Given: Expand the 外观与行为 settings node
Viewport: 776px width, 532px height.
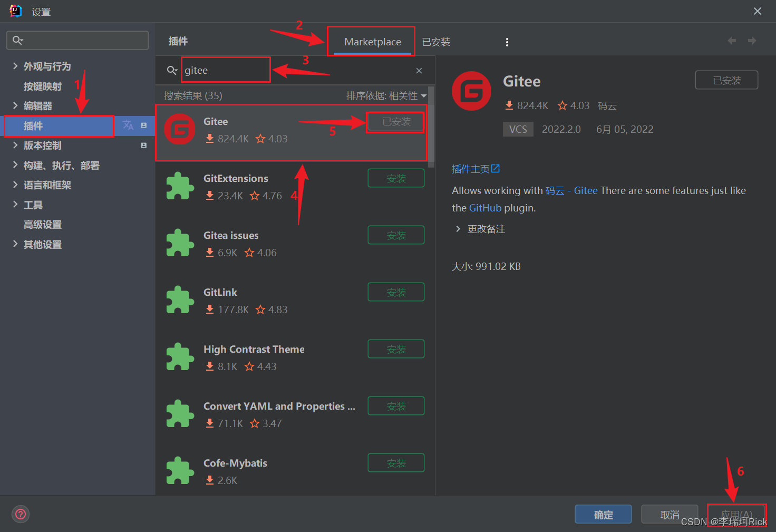Looking at the screenshot, I should click(15, 66).
